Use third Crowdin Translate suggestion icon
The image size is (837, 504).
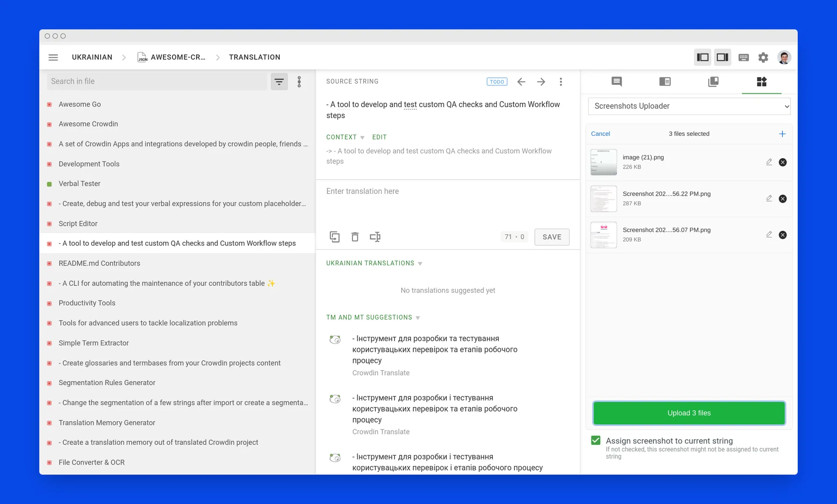click(x=335, y=457)
